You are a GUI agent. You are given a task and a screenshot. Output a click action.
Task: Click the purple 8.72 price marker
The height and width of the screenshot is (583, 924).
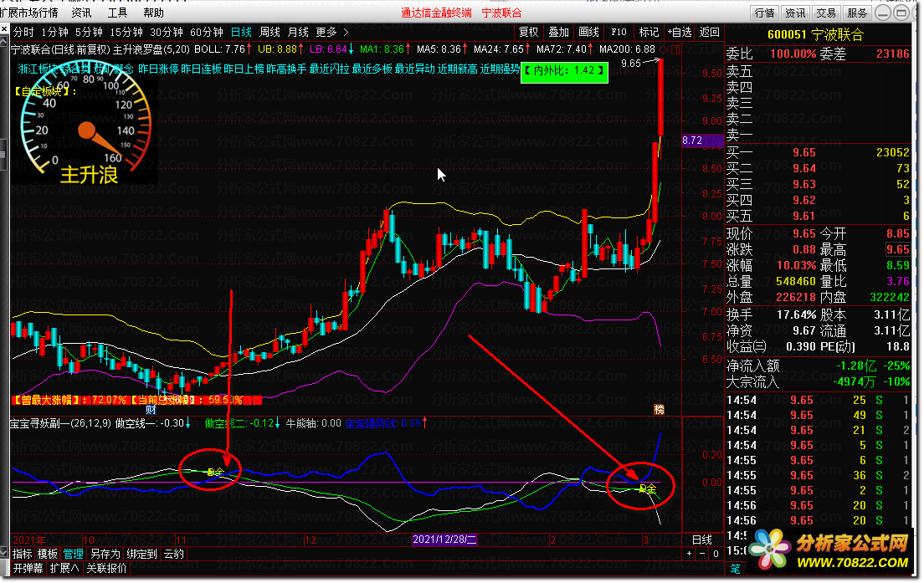[702, 141]
